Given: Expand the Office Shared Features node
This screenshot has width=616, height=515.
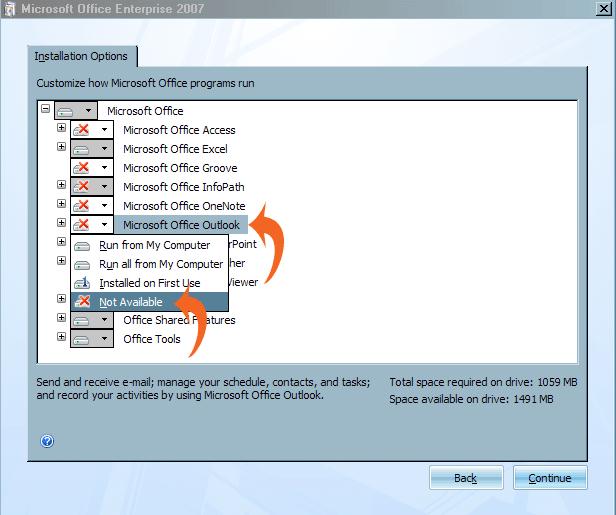Looking at the screenshot, I should (61, 317).
